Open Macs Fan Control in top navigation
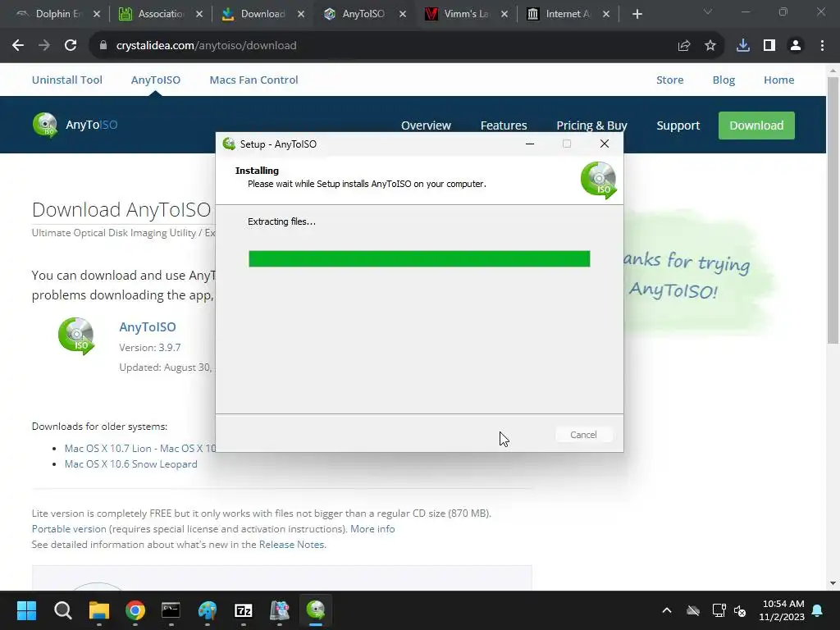840x630 pixels. point(253,80)
